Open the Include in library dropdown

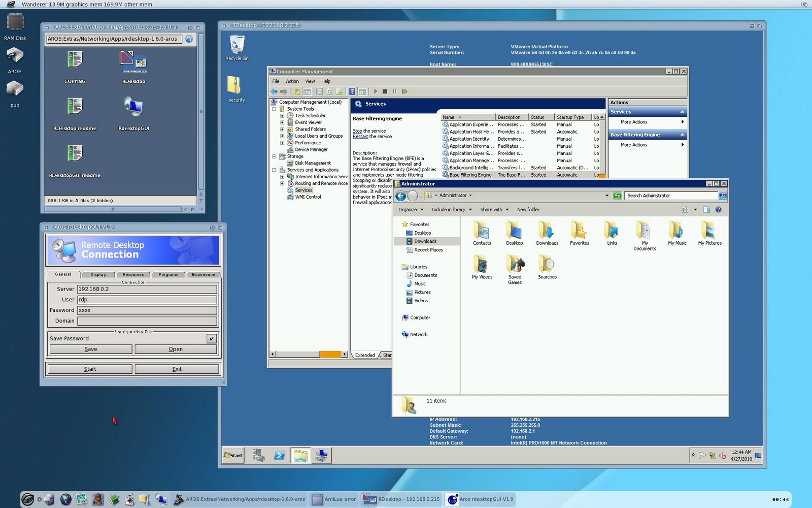tap(452, 209)
